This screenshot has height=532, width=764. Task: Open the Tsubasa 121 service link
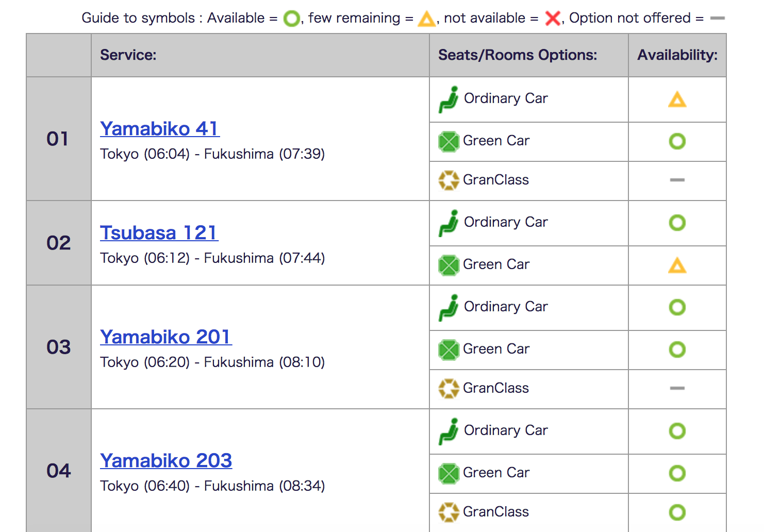pos(159,233)
